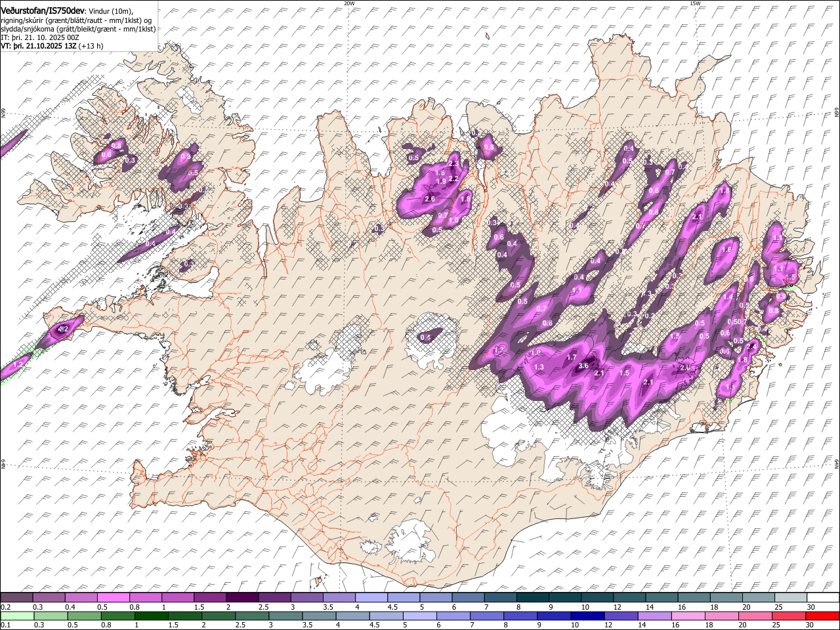Click the 1.2 value off the west coast
The image size is (840, 630).
pyautogui.click(x=19, y=364)
